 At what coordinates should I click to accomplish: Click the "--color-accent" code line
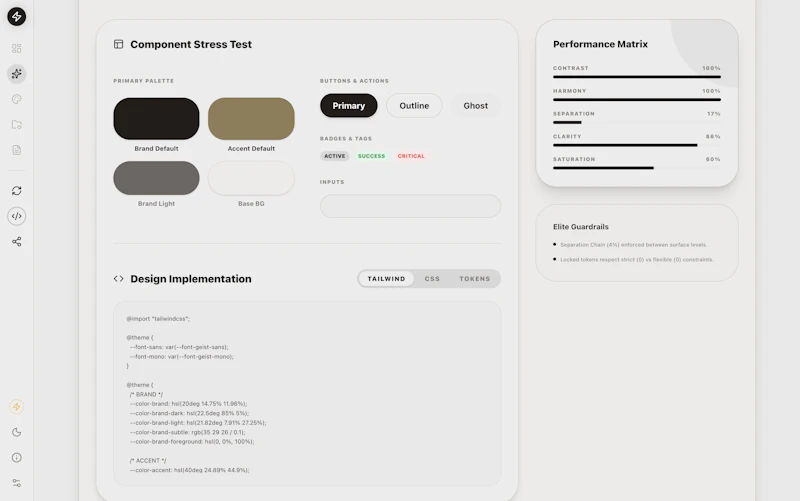tap(189, 470)
